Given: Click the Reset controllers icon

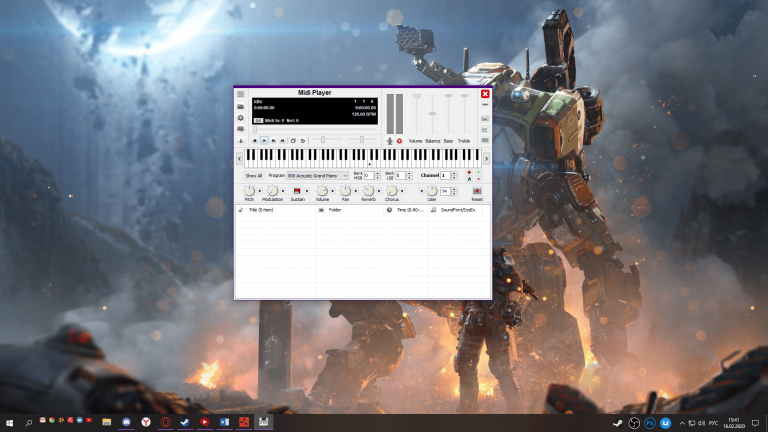Looking at the screenshot, I should [x=477, y=190].
